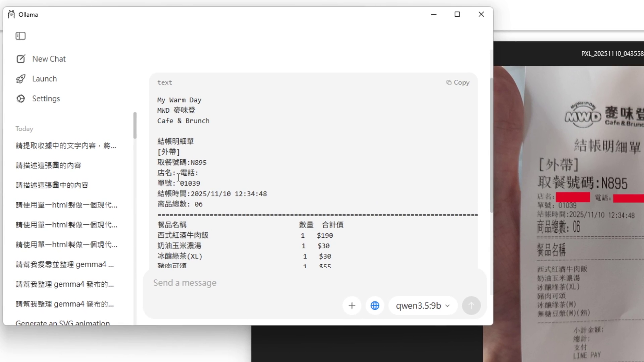Click the '西式紅酒牛肉飯' item row
Viewport: 644px width, 362px height.
(x=245, y=235)
